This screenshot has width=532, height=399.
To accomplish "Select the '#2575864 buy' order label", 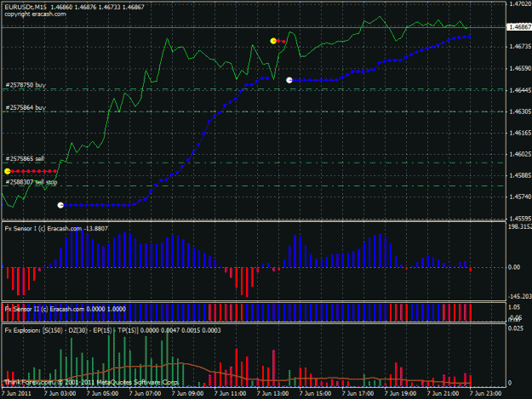I will pyautogui.click(x=26, y=108).
